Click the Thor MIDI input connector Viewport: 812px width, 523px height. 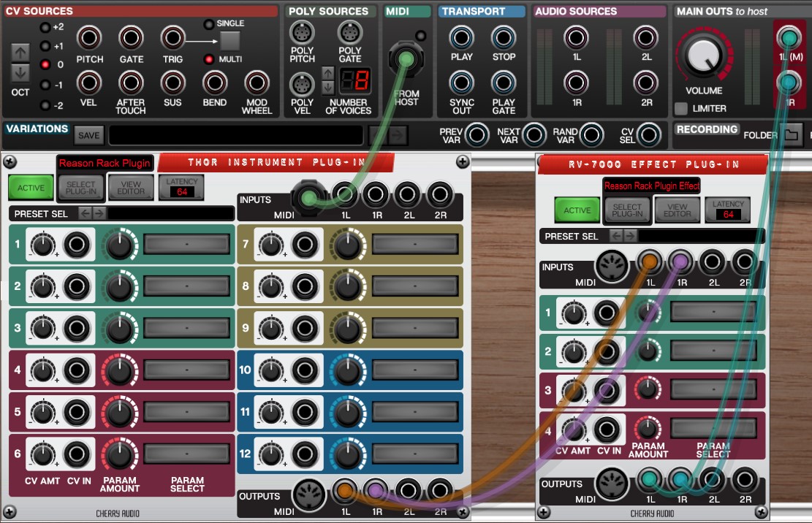click(308, 197)
